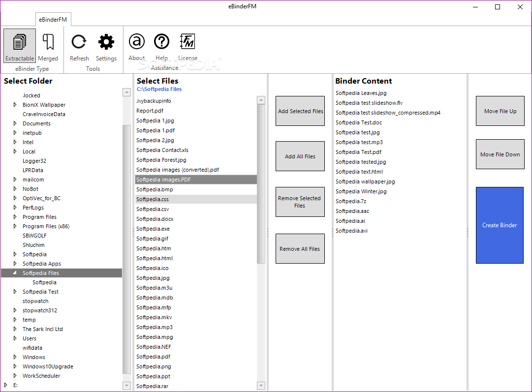Select Softpedia.avi in Binder Content
The image size is (532, 392).
point(351,231)
